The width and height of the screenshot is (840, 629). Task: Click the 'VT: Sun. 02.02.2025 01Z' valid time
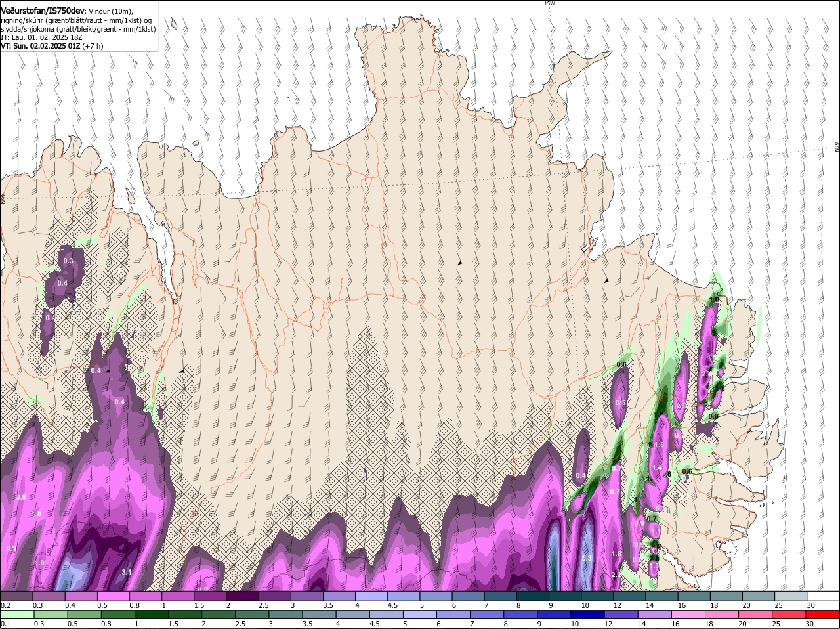pyautogui.click(x=41, y=47)
